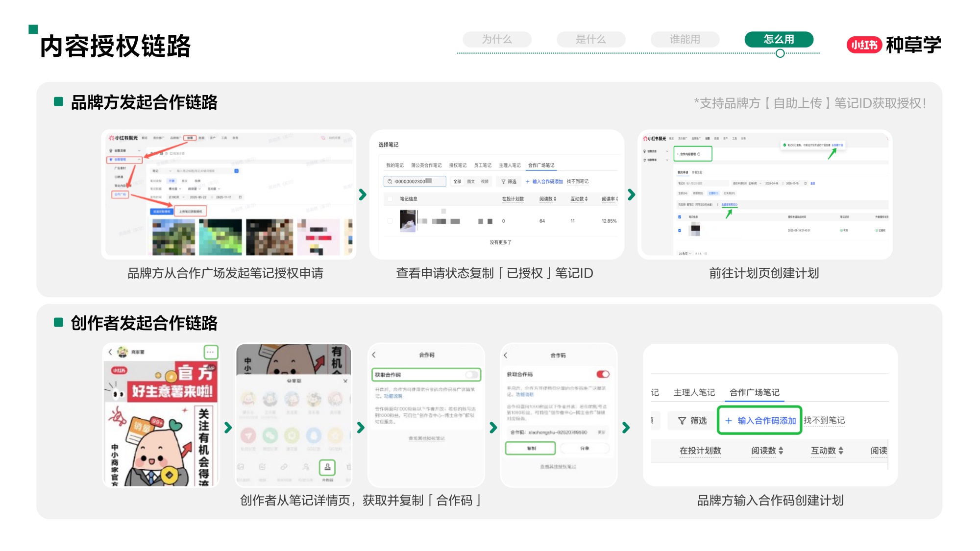Tap the 分享 button beside 复制
Viewport: 980px width, 551px height.
pyautogui.click(x=585, y=448)
